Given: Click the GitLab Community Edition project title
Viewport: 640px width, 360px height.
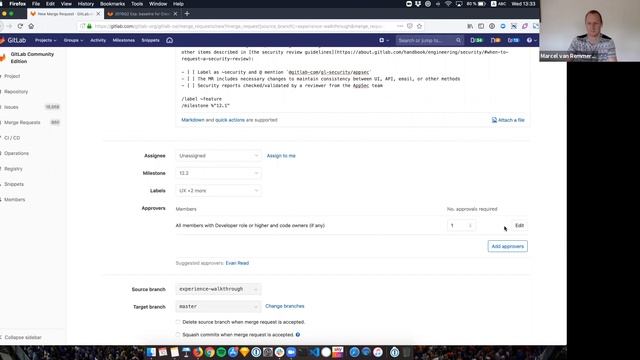Looking at the screenshot, I should [x=32, y=58].
